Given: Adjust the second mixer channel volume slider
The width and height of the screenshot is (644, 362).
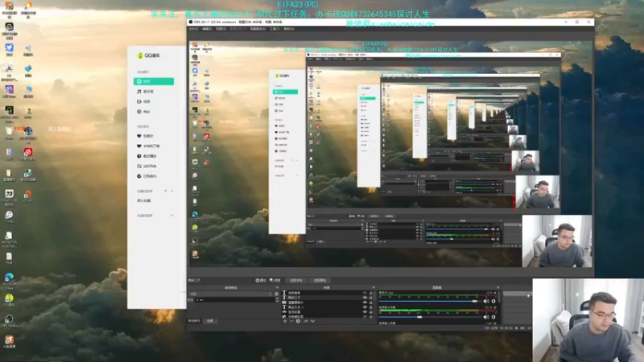Looking at the screenshot, I should [x=430, y=317].
